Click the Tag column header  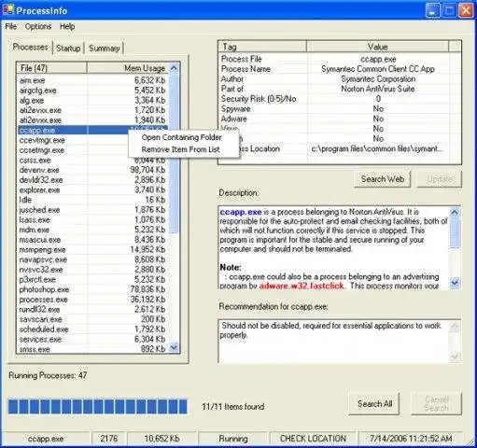pos(262,47)
